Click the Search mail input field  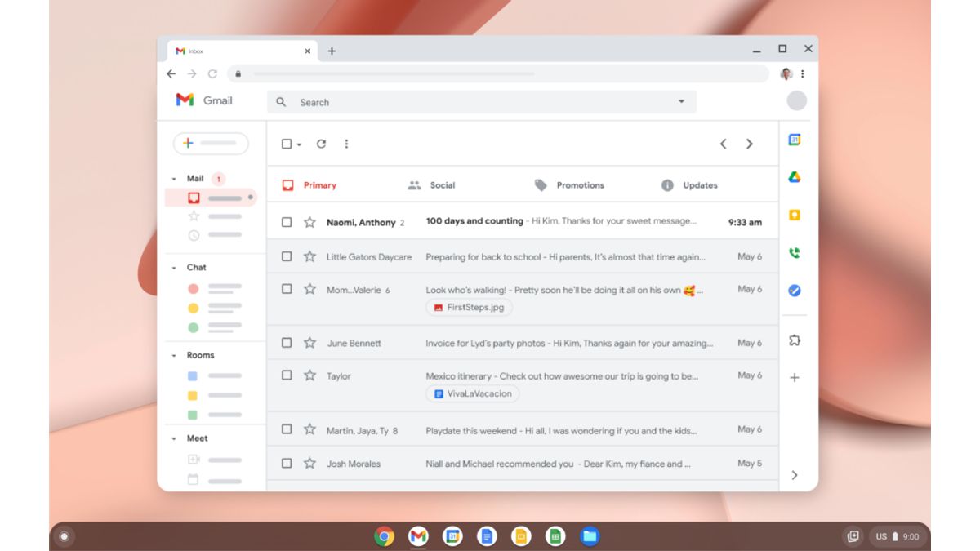[482, 102]
